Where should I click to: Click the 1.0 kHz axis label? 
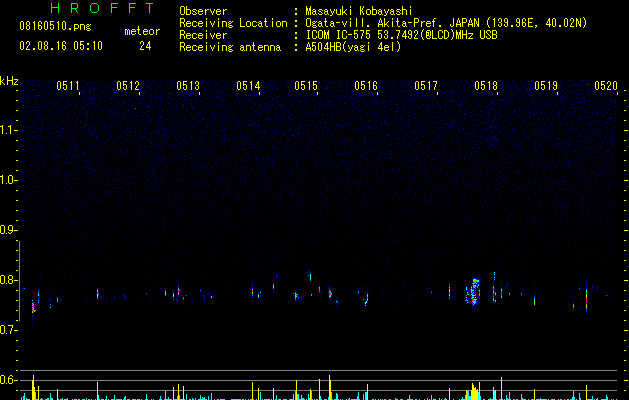coord(9,180)
